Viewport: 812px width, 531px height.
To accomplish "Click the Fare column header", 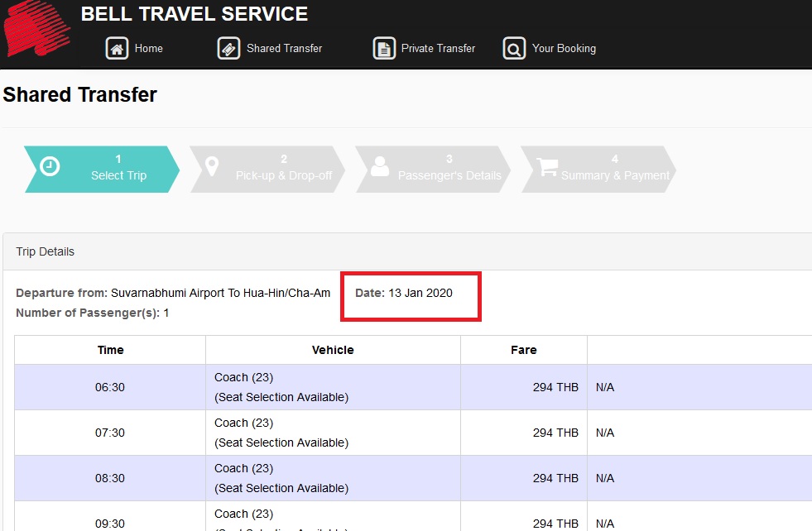I will 522,349.
